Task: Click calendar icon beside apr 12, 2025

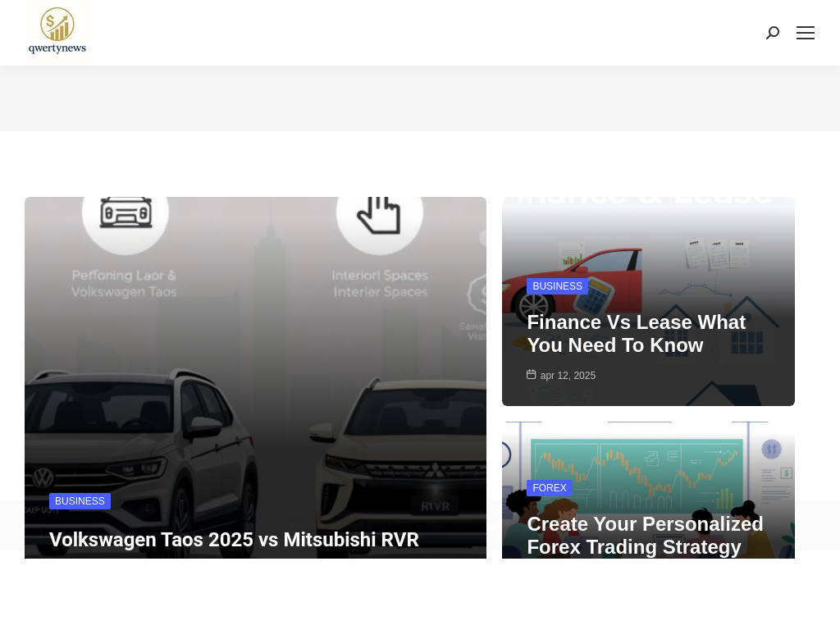Action: point(531,374)
